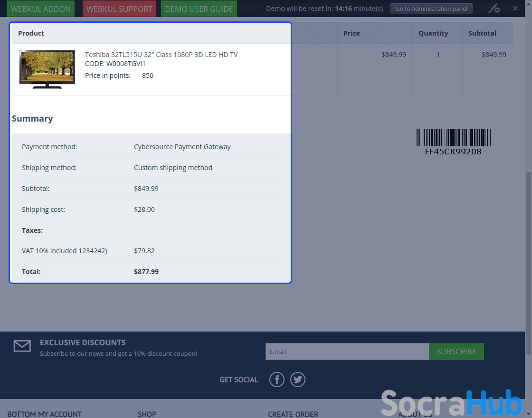Click the Price column header
532x418 pixels.
(x=351, y=33)
